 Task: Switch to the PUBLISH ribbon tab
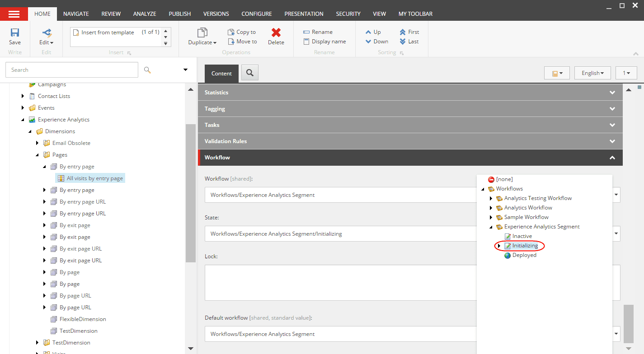(180, 14)
